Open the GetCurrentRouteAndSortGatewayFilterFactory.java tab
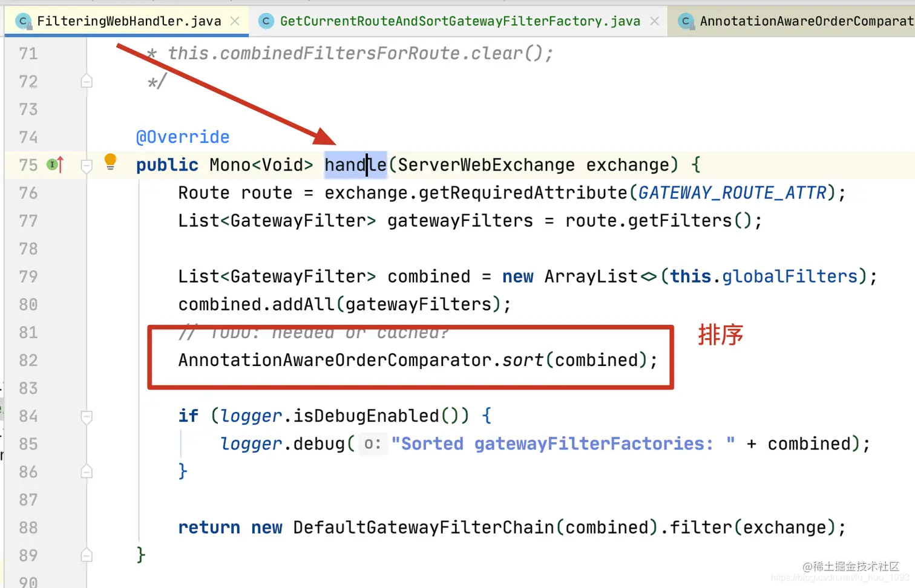915x588 pixels. 459,21
